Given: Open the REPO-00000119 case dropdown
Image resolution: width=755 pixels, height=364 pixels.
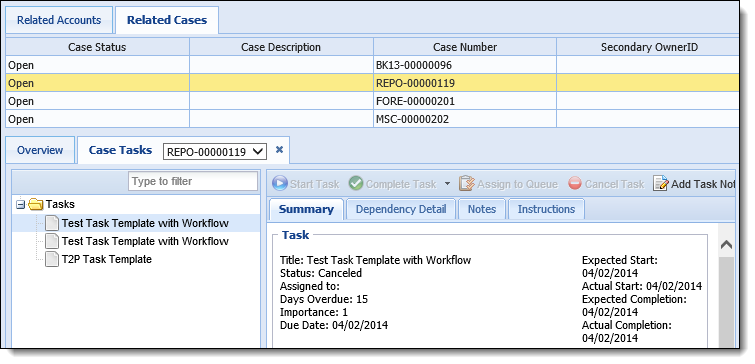Looking at the screenshot, I should coord(215,152).
